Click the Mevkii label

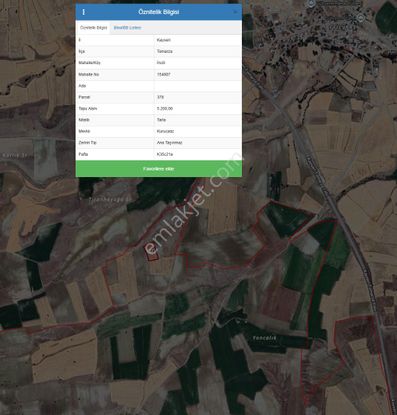point(84,131)
